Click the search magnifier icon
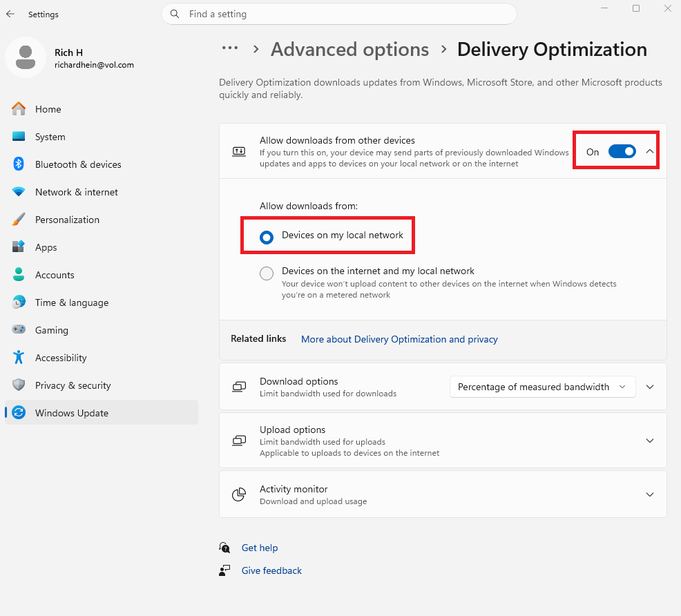Image resolution: width=681 pixels, height=616 pixels. [175, 14]
